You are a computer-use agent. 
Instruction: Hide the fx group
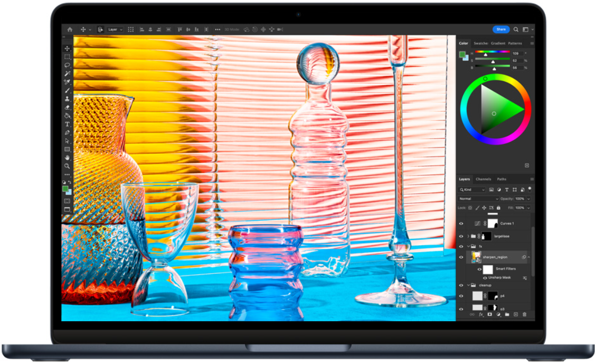point(461,246)
